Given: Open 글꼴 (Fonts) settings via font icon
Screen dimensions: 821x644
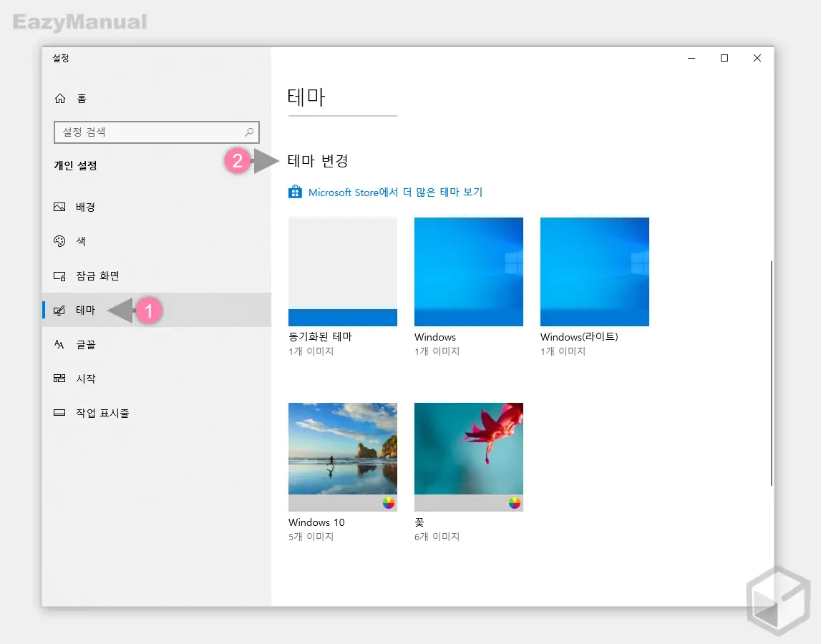Looking at the screenshot, I should 59,344.
